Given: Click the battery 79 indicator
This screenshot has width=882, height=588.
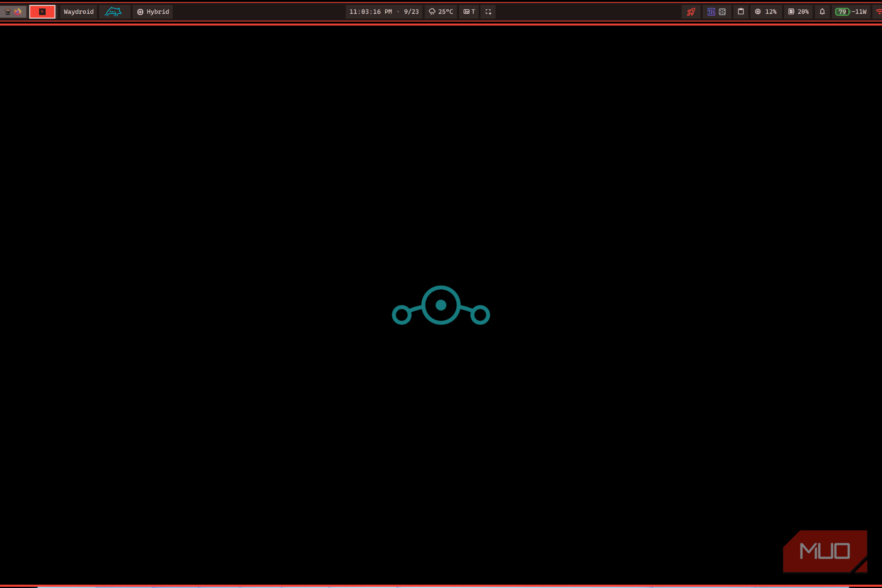Looking at the screenshot, I should click(842, 12).
